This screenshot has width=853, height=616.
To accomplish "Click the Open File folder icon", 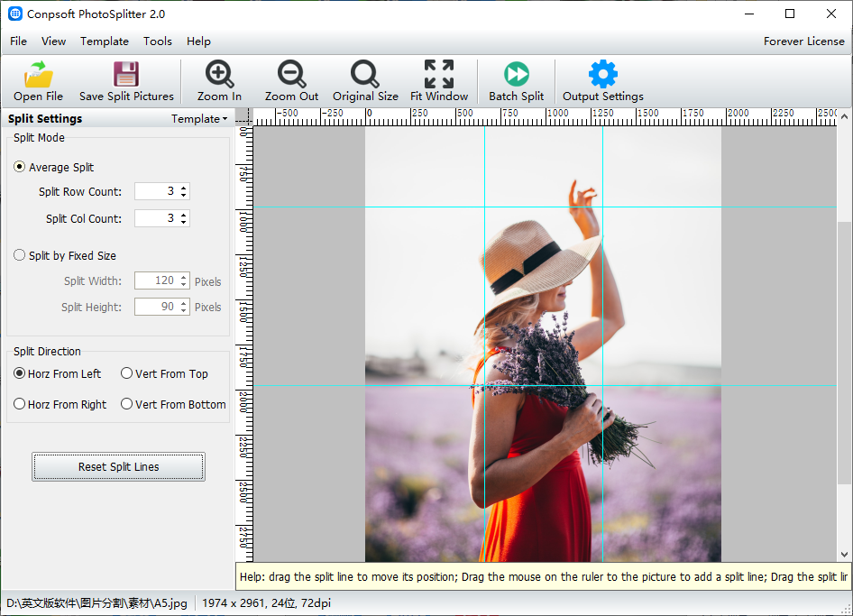I will pos(39,74).
